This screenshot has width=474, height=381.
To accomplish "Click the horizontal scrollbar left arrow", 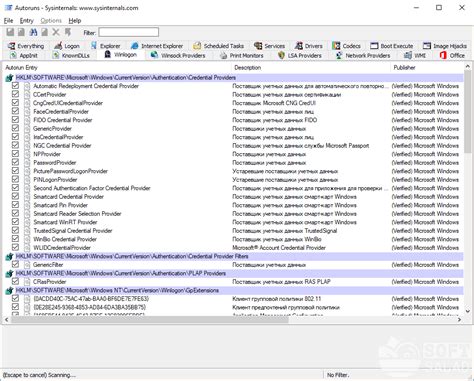I will click(x=7, y=320).
